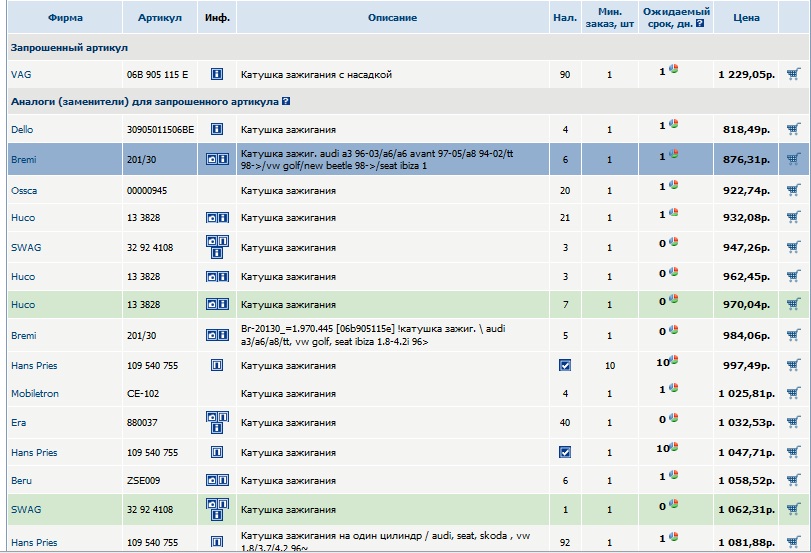
Task: Add Beru ZSE009 to the shopping cart
Action: point(794,480)
